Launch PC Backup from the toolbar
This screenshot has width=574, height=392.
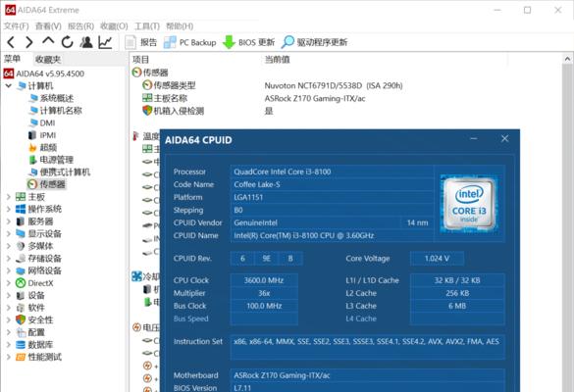click(190, 42)
